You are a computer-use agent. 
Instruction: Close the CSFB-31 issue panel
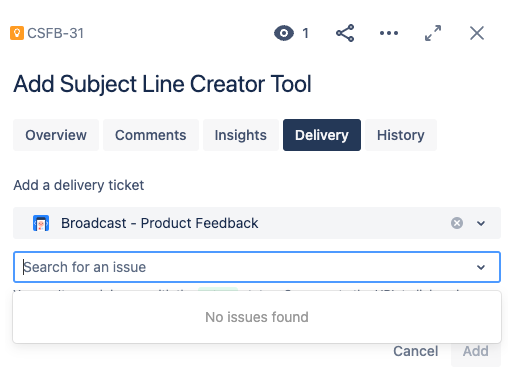pos(477,33)
